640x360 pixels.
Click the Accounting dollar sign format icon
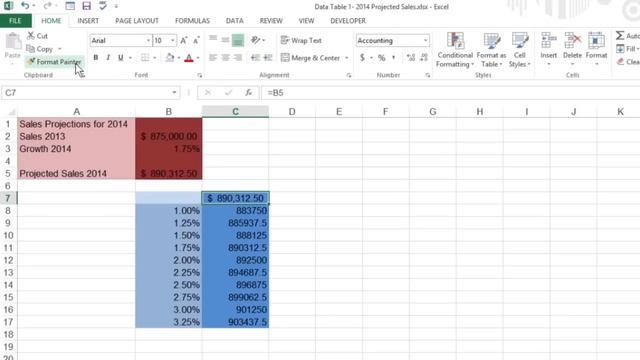[x=362, y=58]
